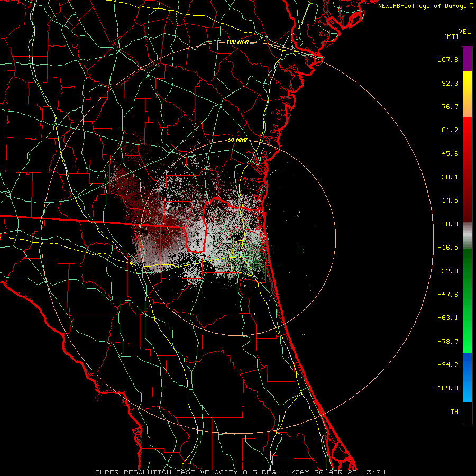
Task: Click the -47.6 velocity scale value
Action: (448, 295)
